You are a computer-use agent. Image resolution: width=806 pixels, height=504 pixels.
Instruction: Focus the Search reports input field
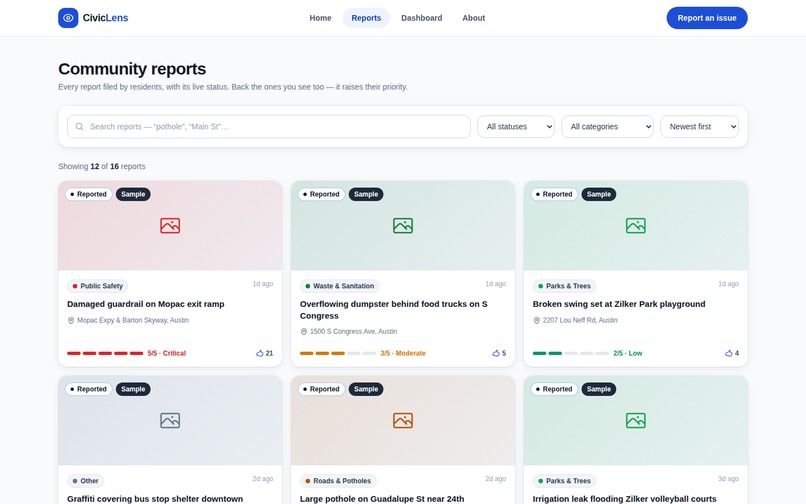pos(269,127)
